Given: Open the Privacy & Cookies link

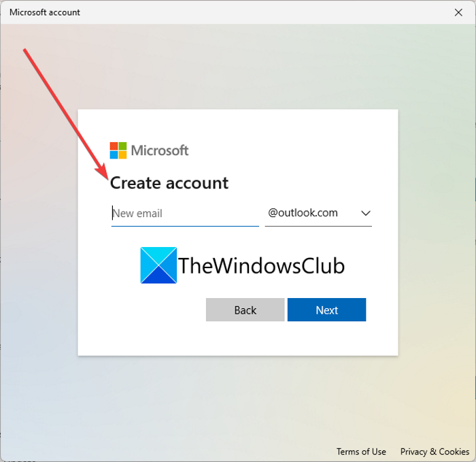Looking at the screenshot, I should click(435, 452).
